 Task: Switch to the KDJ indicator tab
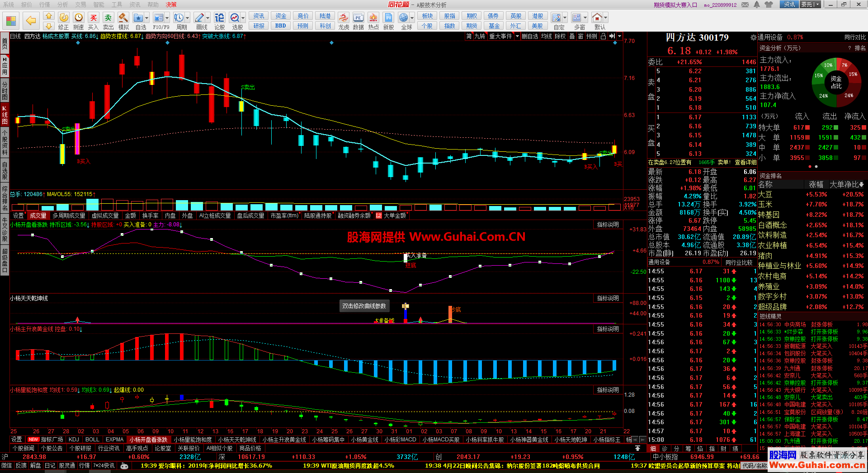tap(74, 440)
